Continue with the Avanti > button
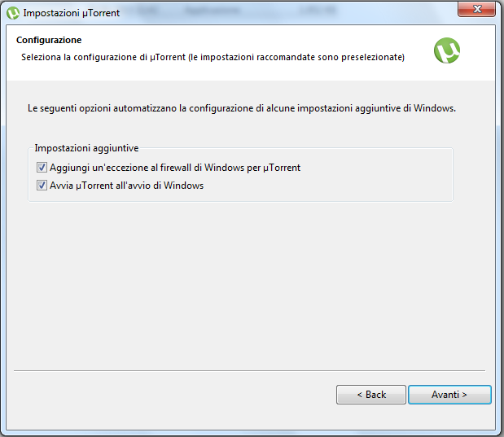 tap(449, 395)
